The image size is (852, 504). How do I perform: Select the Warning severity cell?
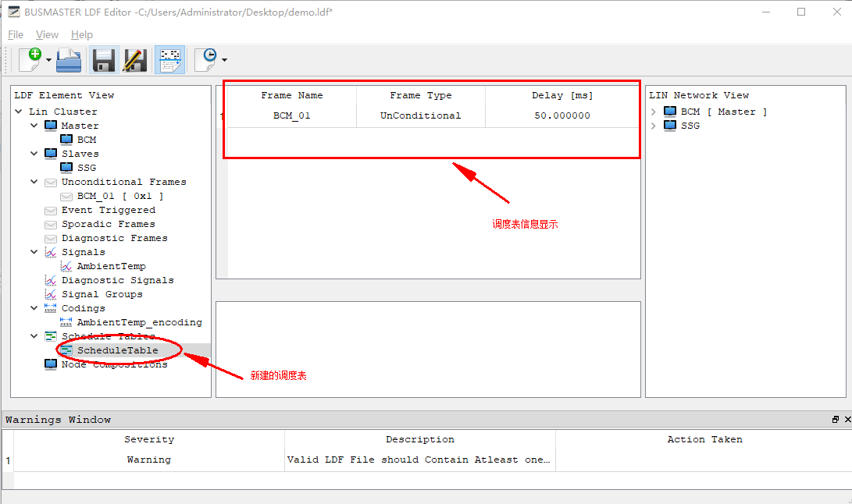tap(149, 460)
